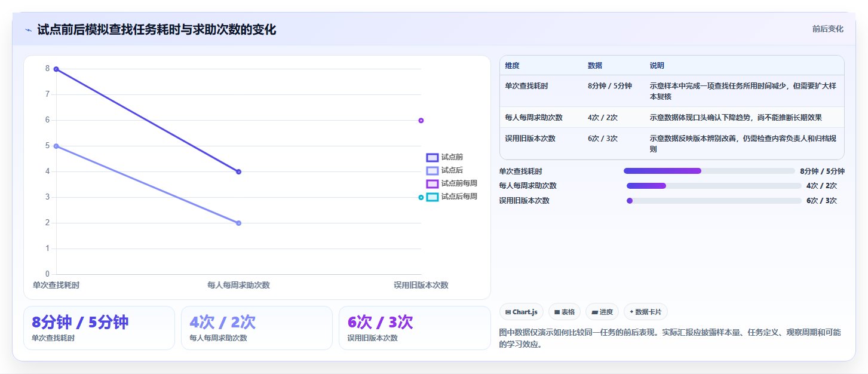Click the 前后变化 label in header
868x374 pixels.
tap(827, 29)
